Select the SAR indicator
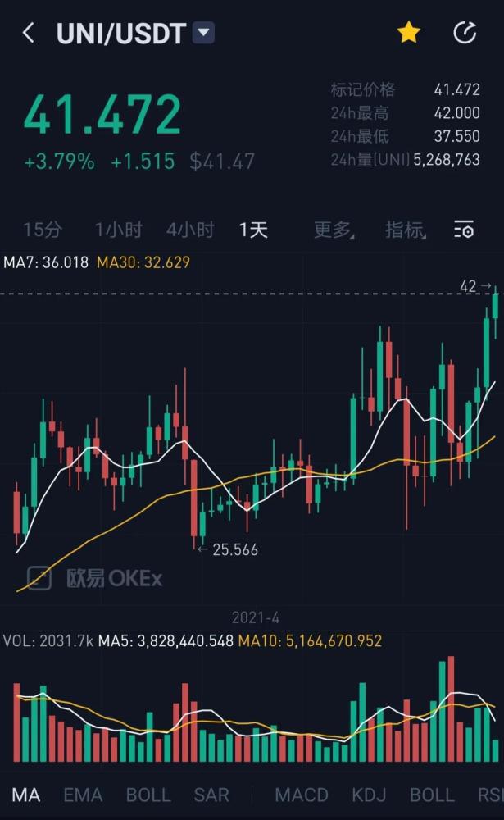Viewport: 504px width, 820px height. [211, 795]
